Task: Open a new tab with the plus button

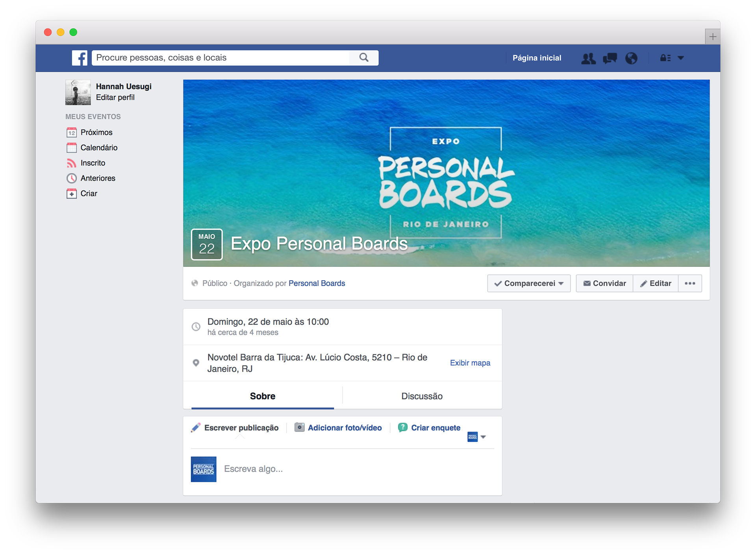Action: point(713,37)
